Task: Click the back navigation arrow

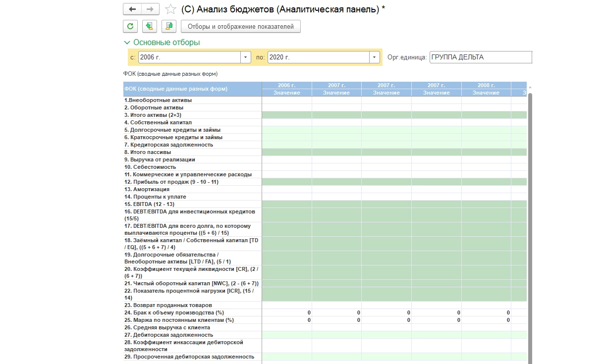Action: (x=132, y=9)
